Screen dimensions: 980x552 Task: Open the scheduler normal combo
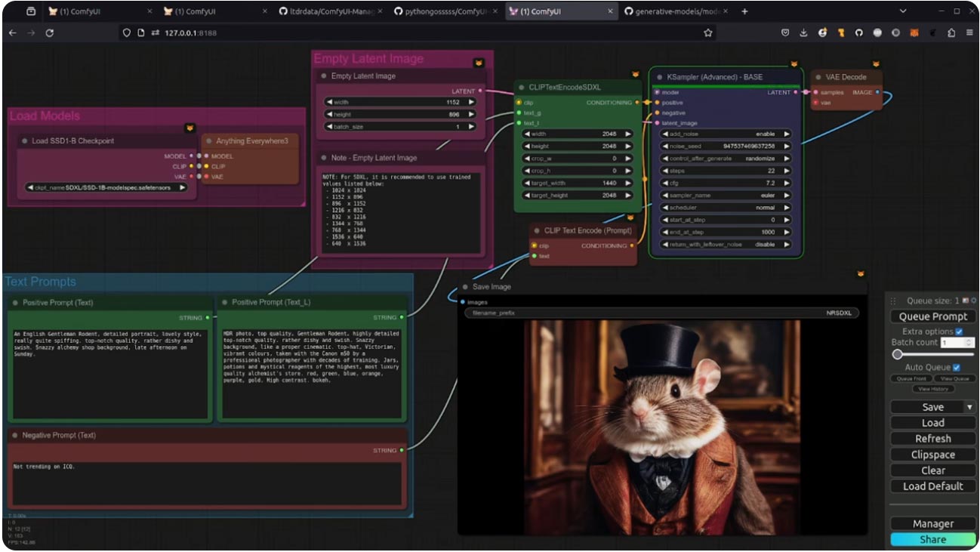(726, 208)
